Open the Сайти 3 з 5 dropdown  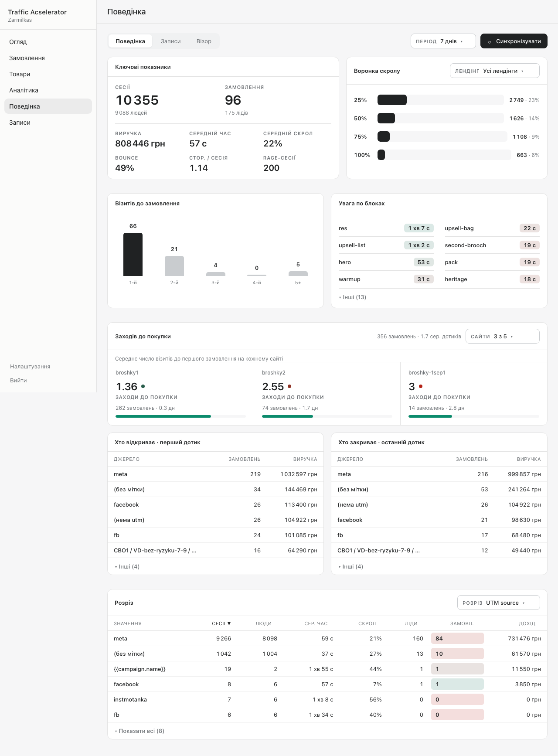(502, 336)
